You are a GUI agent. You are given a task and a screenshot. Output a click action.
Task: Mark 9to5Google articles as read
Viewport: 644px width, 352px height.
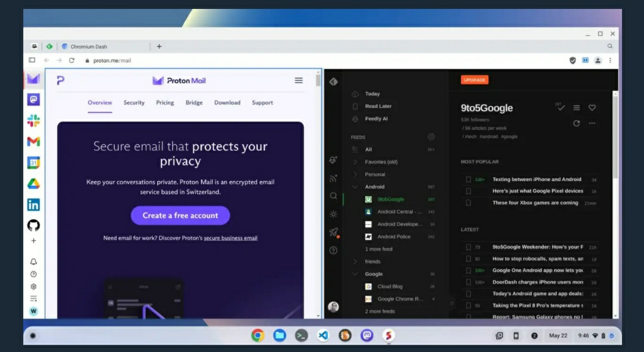click(561, 107)
